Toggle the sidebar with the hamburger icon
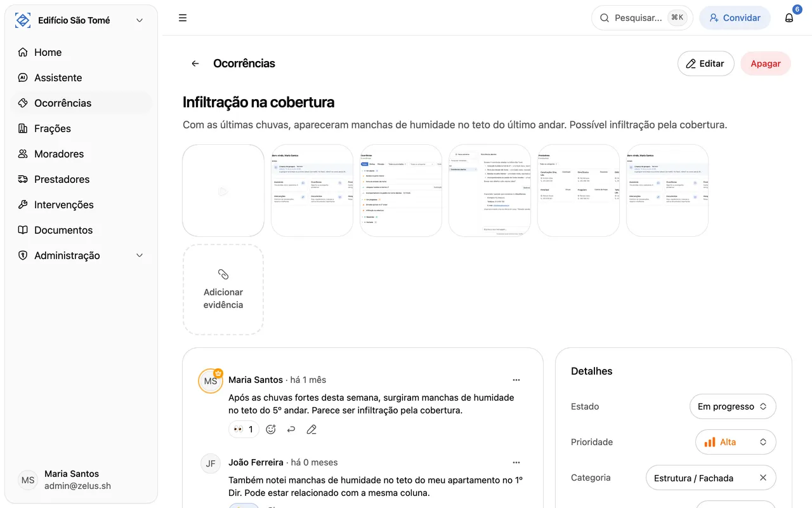The width and height of the screenshot is (812, 508). tap(183, 18)
